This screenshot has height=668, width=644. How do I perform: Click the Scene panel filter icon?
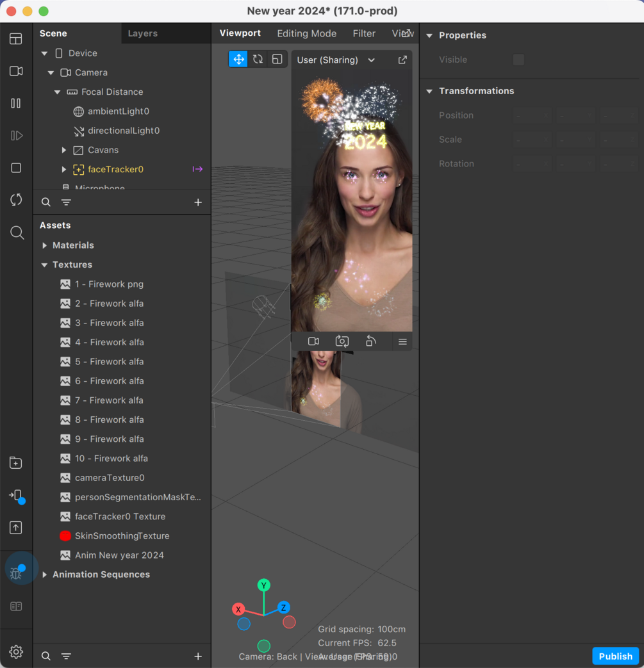pyautogui.click(x=66, y=202)
